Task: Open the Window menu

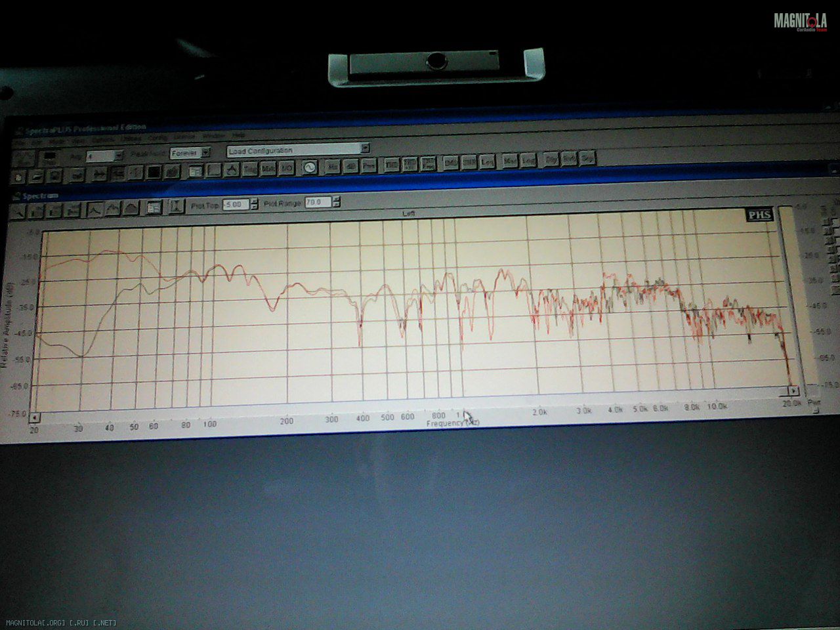Action: (213, 135)
